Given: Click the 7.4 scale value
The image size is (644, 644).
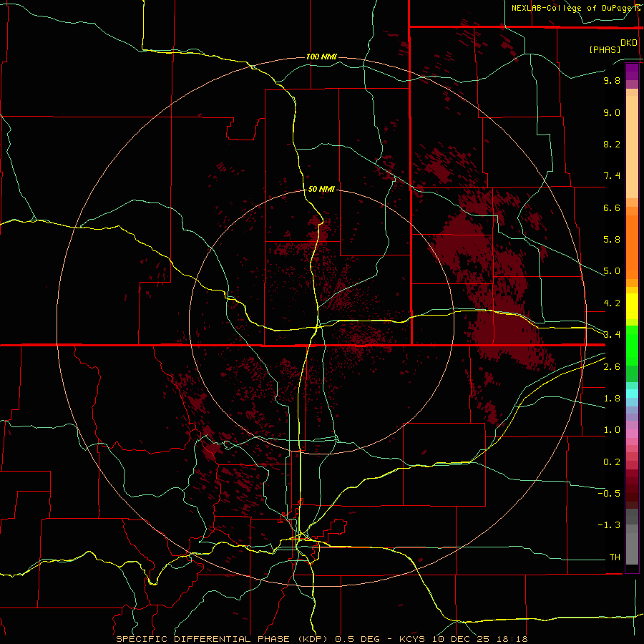Looking at the screenshot, I should pyautogui.click(x=612, y=176).
